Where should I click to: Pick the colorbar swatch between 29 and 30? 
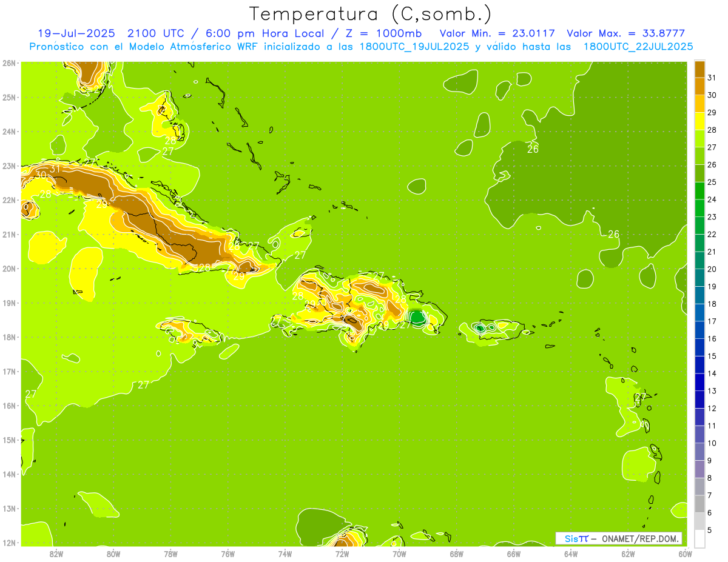coord(699,104)
